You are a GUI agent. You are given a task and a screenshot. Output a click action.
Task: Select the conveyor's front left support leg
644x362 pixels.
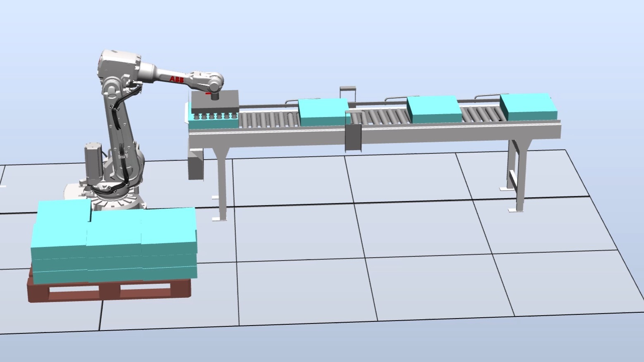222,182
